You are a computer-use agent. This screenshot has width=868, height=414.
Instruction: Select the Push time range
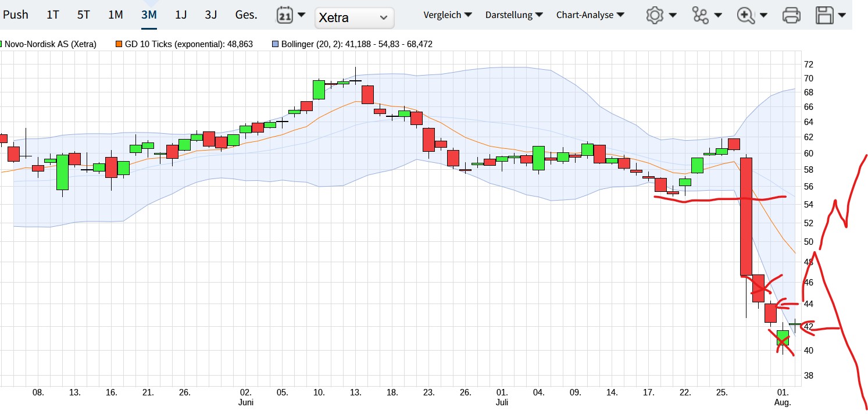pyautogui.click(x=15, y=15)
